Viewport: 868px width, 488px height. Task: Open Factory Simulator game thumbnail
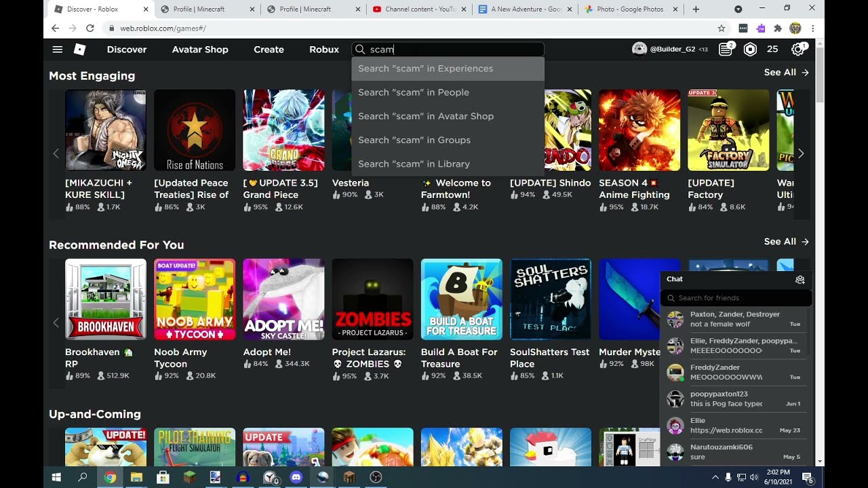point(728,130)
